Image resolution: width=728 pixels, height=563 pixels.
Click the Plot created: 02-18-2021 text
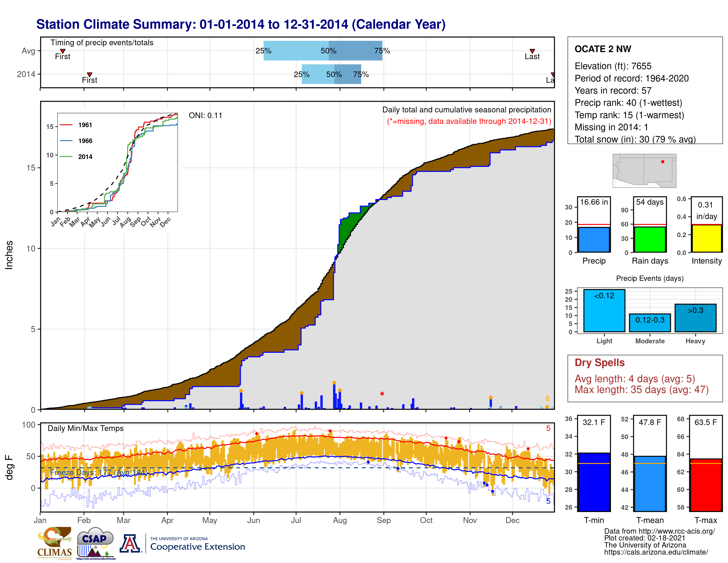pyautogui.click(x=645, y=538)
